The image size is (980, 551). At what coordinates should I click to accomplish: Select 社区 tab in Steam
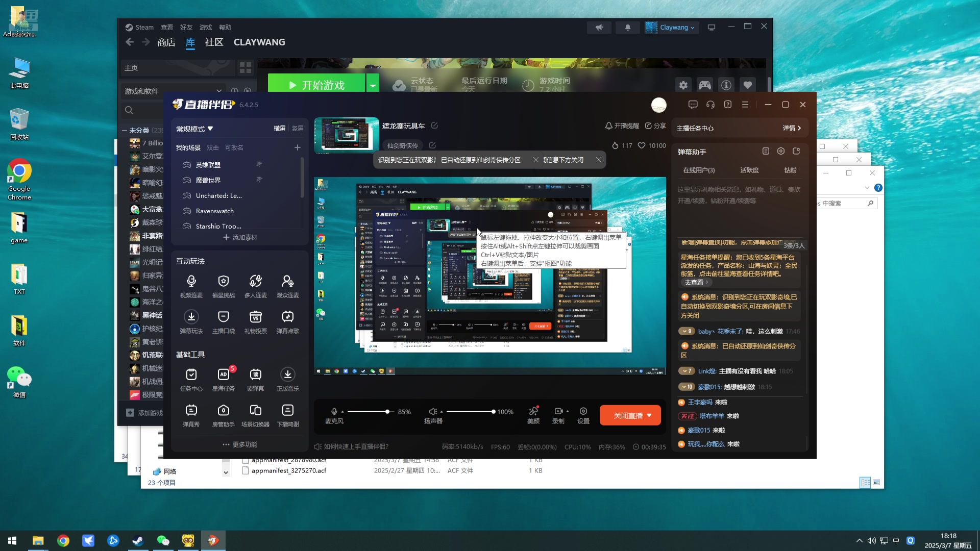[213, 42]
